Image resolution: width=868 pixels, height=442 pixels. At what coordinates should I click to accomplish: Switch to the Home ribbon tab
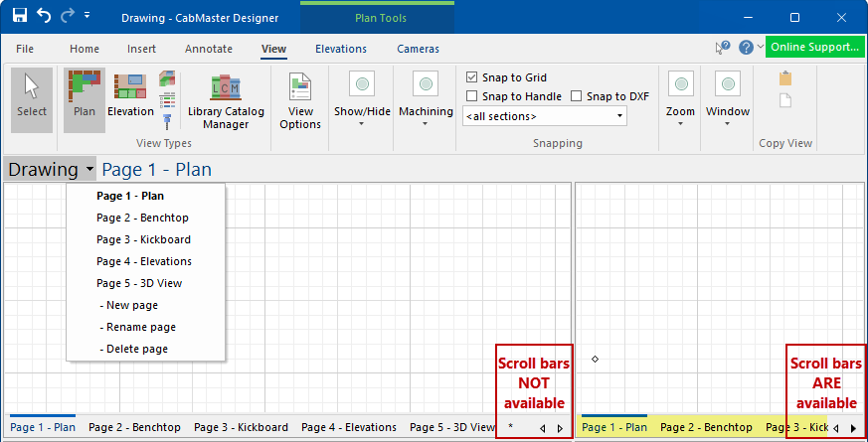pyautogui.click(x=85, y=49)
